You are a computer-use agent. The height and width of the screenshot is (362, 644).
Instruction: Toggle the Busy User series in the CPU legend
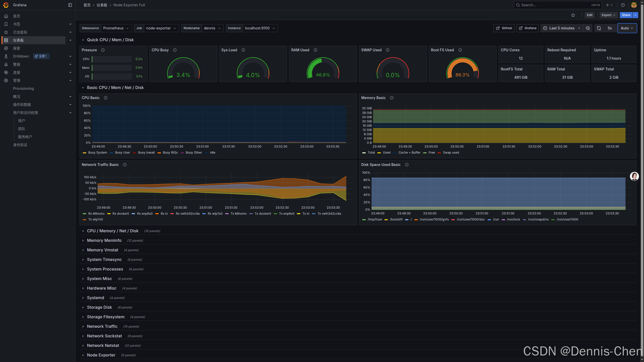point(122,153)
